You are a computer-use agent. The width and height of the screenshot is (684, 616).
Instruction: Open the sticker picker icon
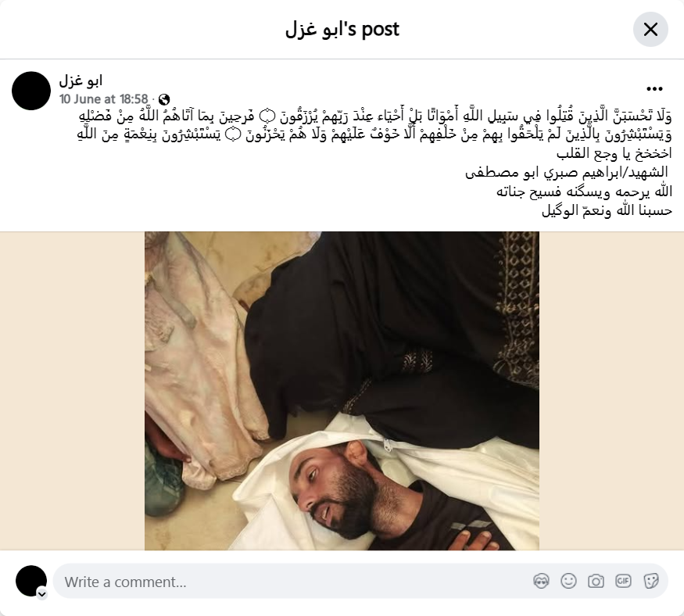click(x=650, y=581)
